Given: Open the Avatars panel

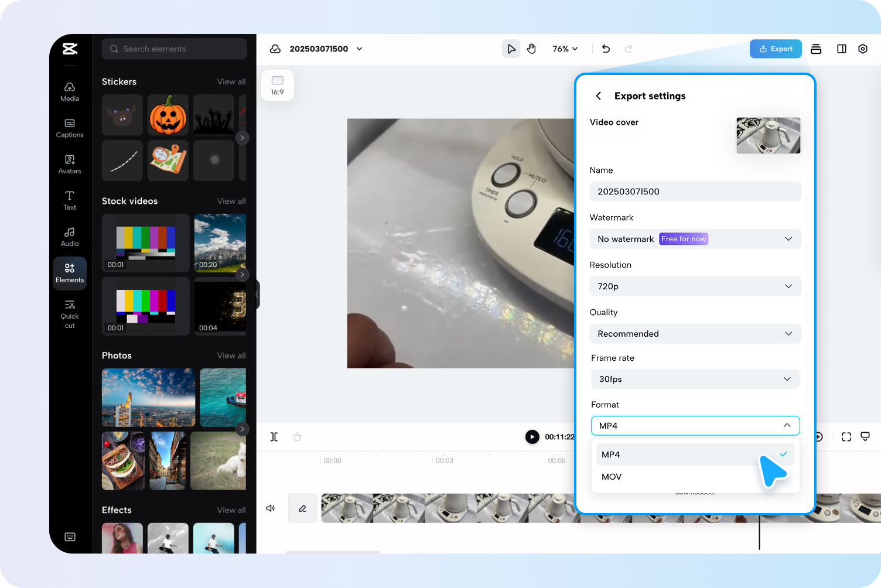Looking at the screenshot, I should tap(70, 165).
